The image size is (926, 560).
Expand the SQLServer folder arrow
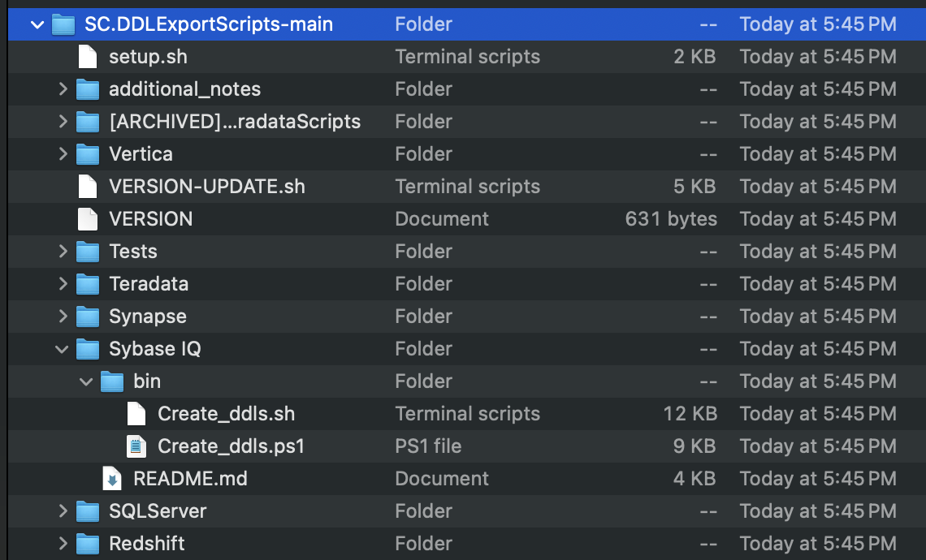click(63, 511)
